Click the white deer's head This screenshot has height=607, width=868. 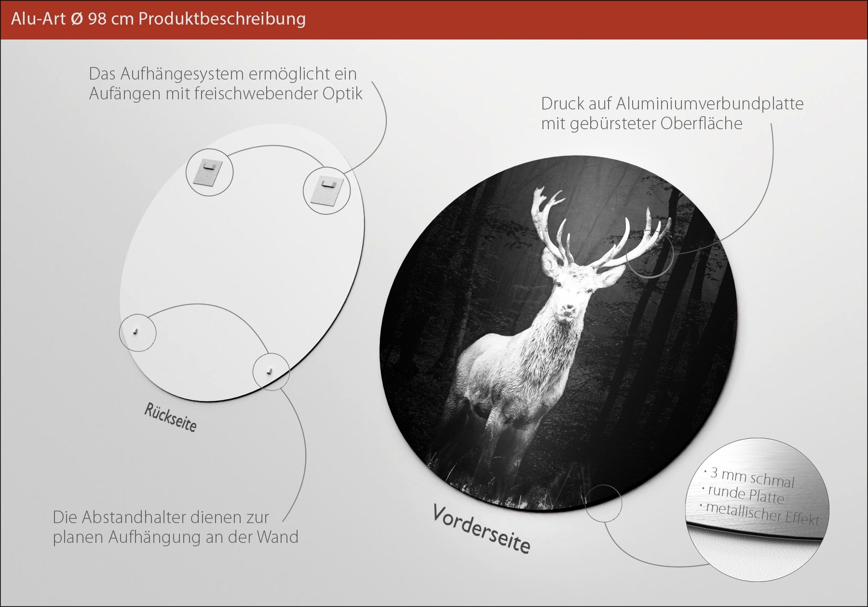tap(571, 295)
